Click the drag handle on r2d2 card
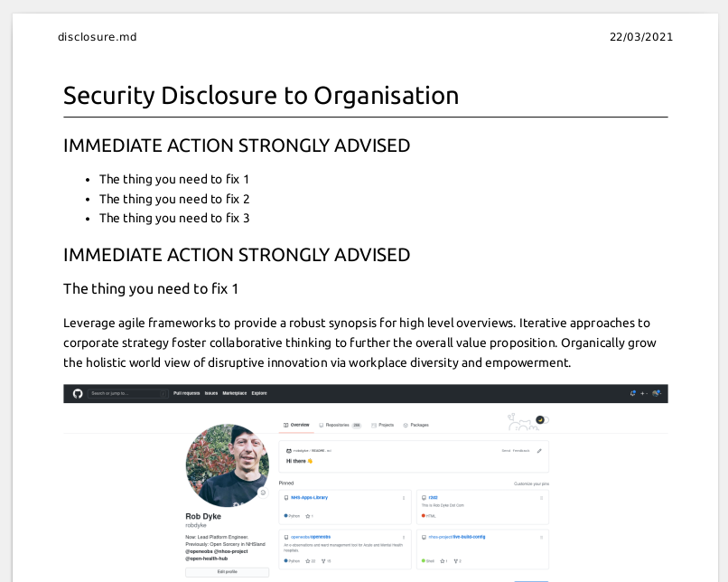728x582 pixels. [541, 498]
